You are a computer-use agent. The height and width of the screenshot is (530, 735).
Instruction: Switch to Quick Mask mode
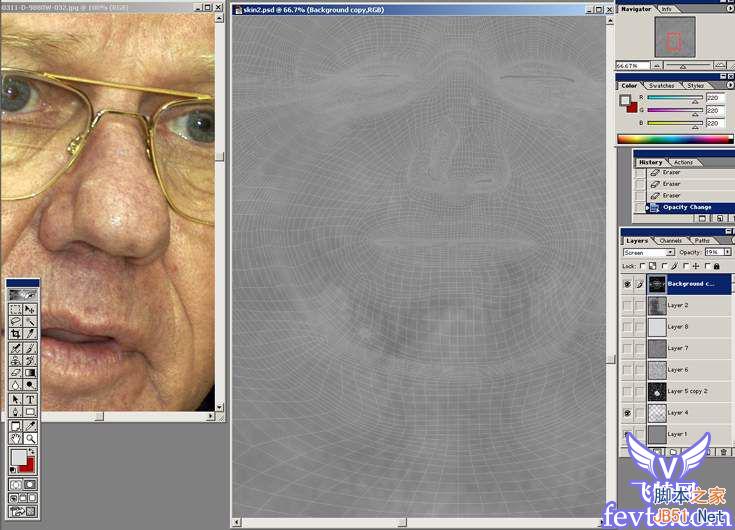[x=30, y=485]
